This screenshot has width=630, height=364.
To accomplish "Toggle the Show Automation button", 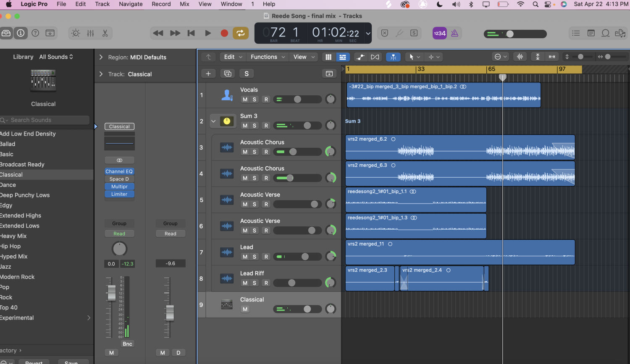I will [360, 57].
